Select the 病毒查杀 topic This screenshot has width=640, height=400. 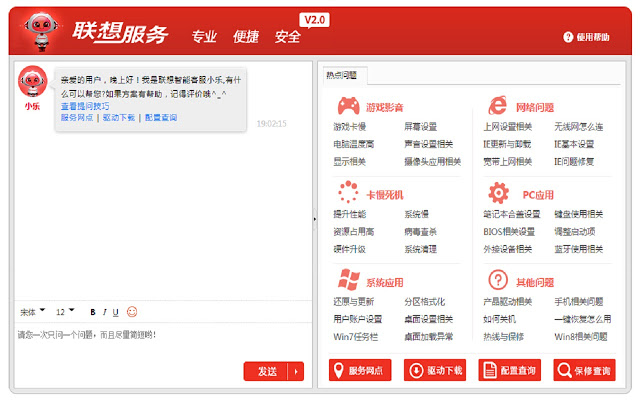tap(420, 232)
